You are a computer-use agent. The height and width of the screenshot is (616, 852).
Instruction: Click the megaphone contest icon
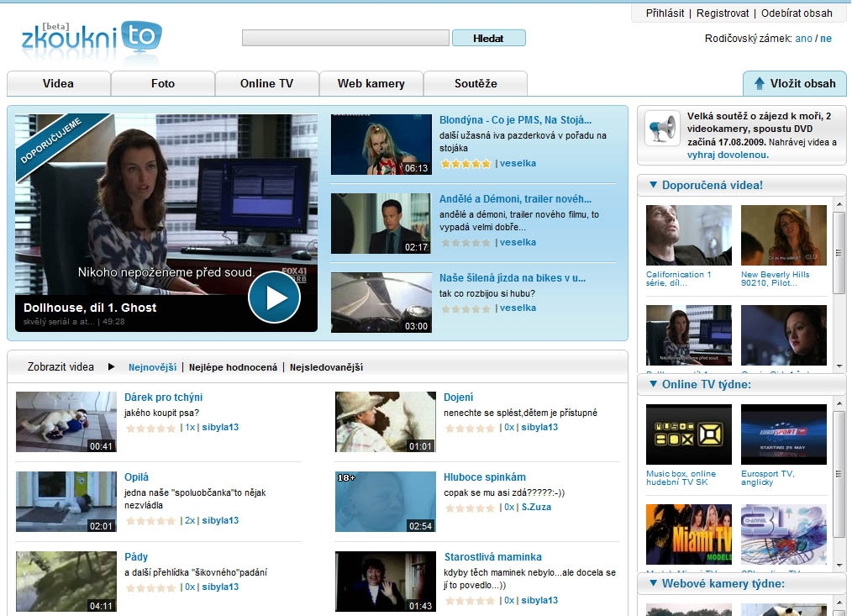(x=661, y=129)
